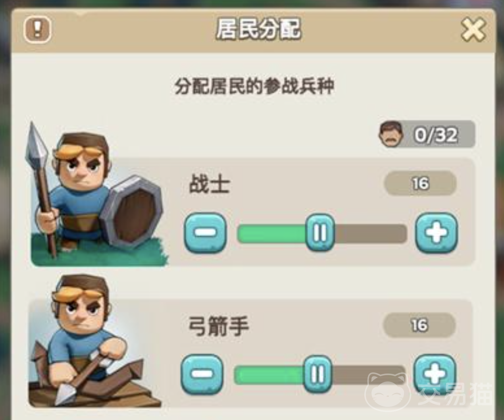
Task: Click the resident face icon
Action: (x=391, y=135)
